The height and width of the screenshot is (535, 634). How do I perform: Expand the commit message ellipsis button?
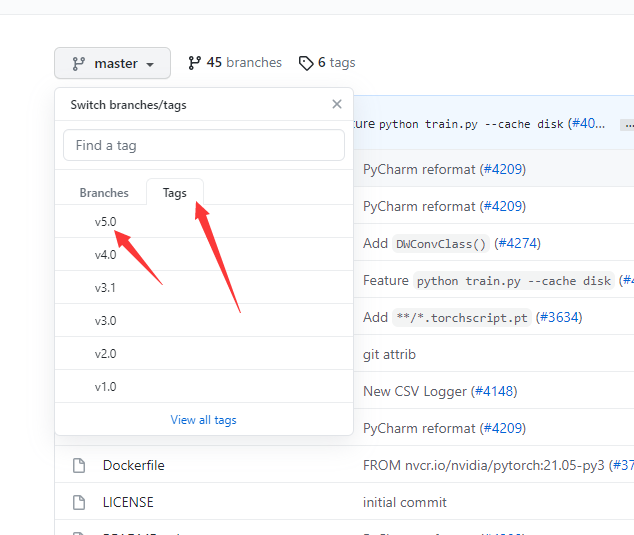click(x=627, y=125)
